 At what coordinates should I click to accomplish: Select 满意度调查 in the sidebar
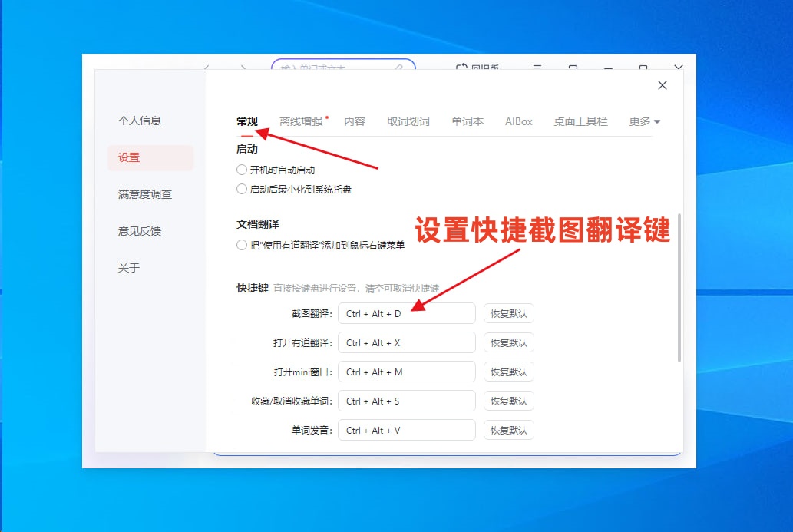click(145, 194)
